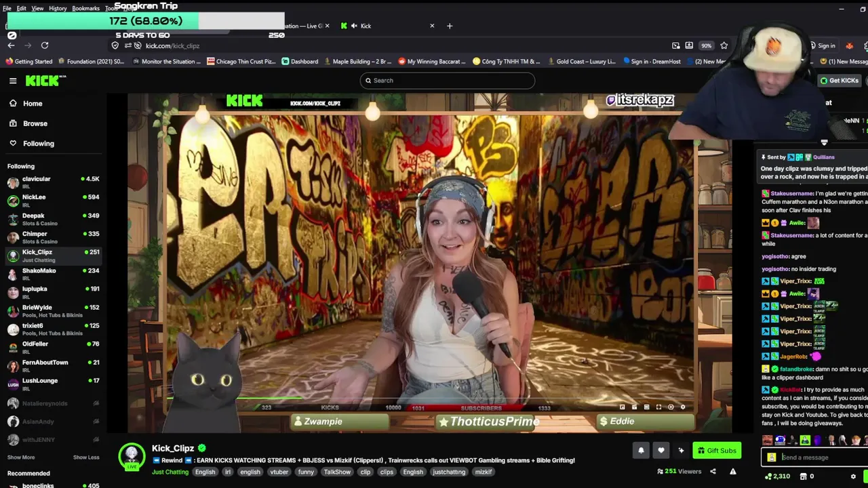Open the Just Chatting category link

[x=170, y=472]
